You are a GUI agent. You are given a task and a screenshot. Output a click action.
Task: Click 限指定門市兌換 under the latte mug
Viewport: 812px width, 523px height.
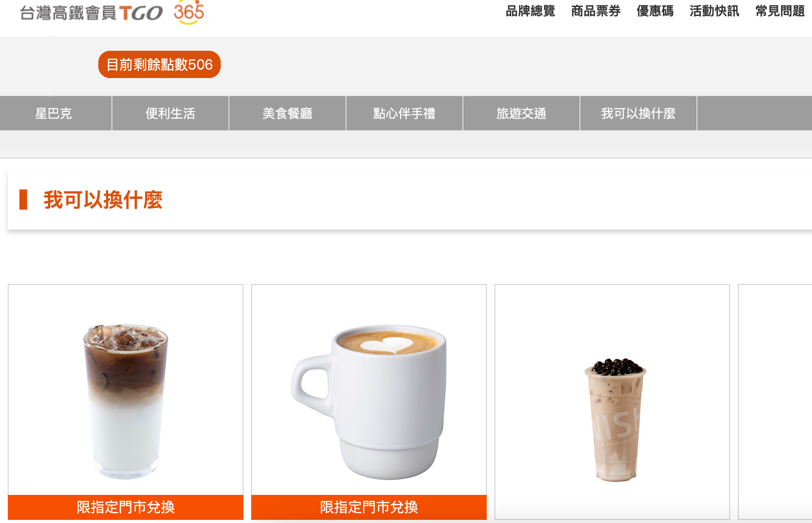click(369, 507)
